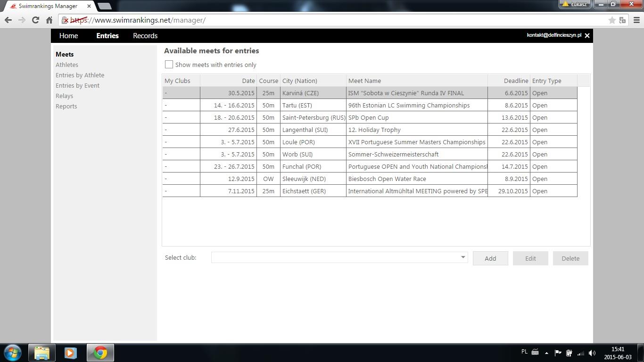Viewport: 644px width, 362px height.
Task: Open Entries by Athlete in sidebar
Action: (80, 75)
